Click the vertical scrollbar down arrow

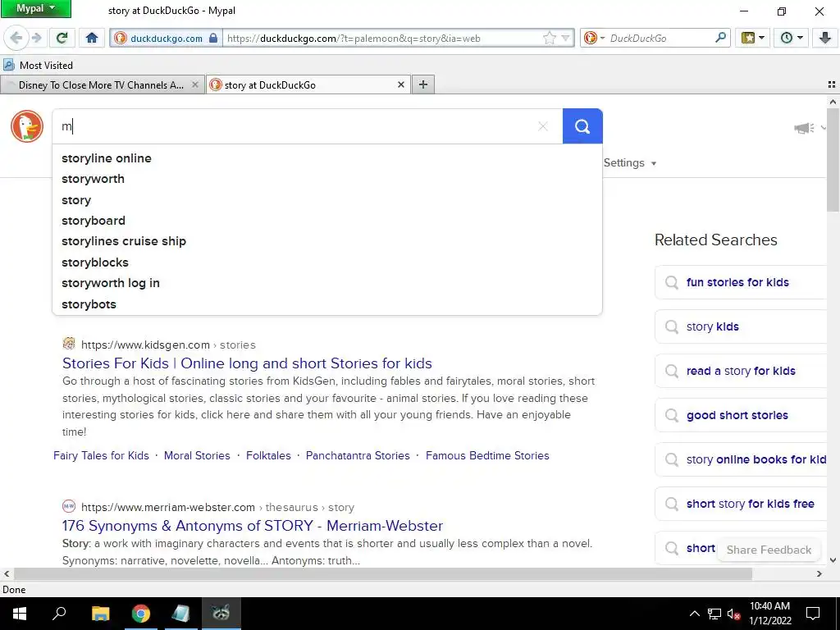click(833, 560)
